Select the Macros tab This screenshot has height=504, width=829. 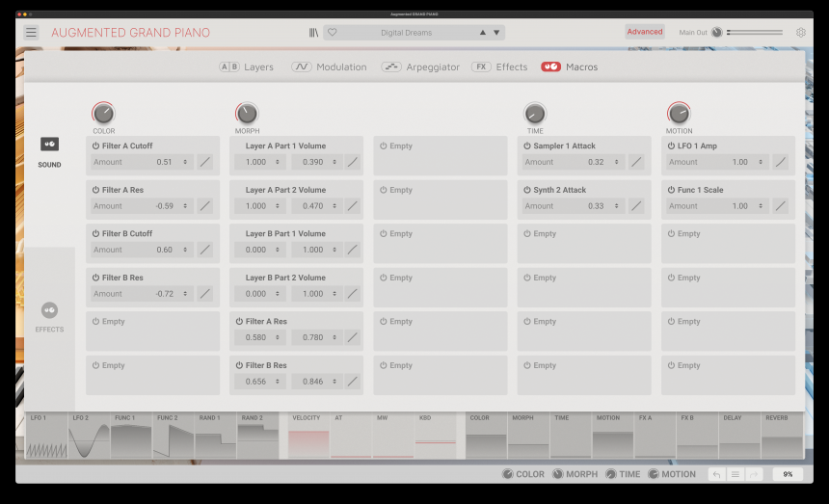[x=570, y=67]
